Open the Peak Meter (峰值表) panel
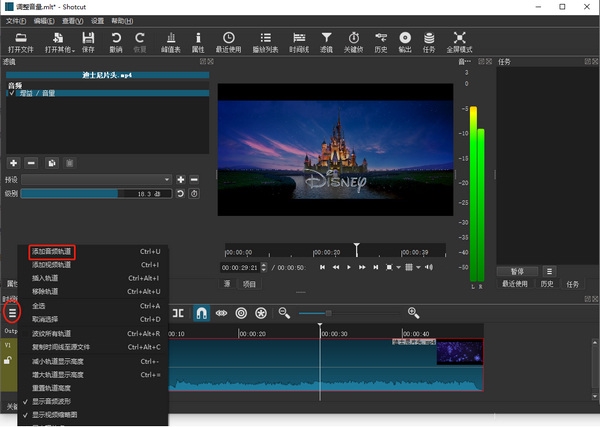600x427 pixels. tap(170, 39)
